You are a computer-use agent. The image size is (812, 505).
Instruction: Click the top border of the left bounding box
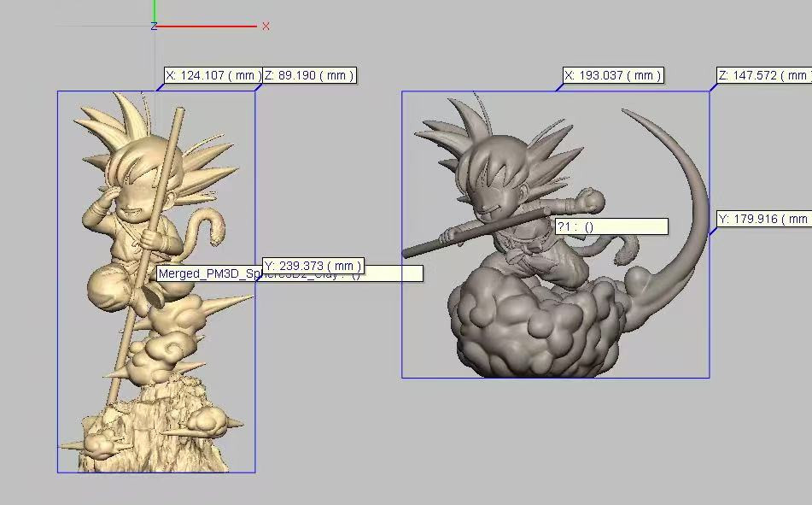[154, 88]
